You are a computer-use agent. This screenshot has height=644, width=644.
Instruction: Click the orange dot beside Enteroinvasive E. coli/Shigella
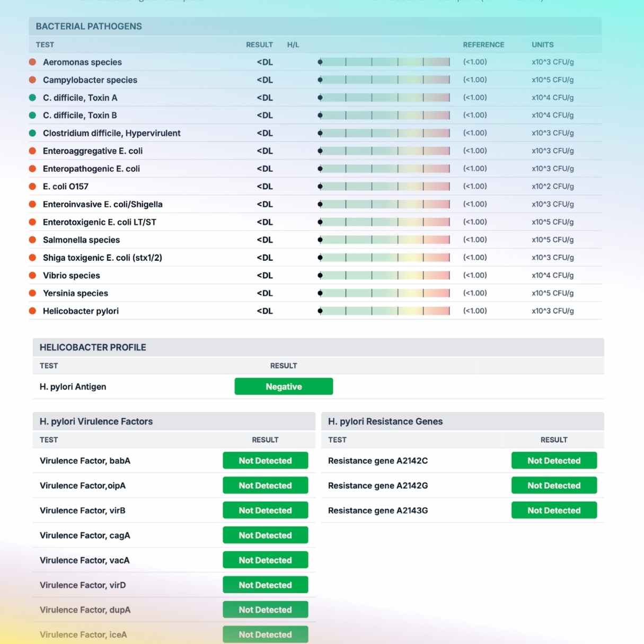coord(32,204)
